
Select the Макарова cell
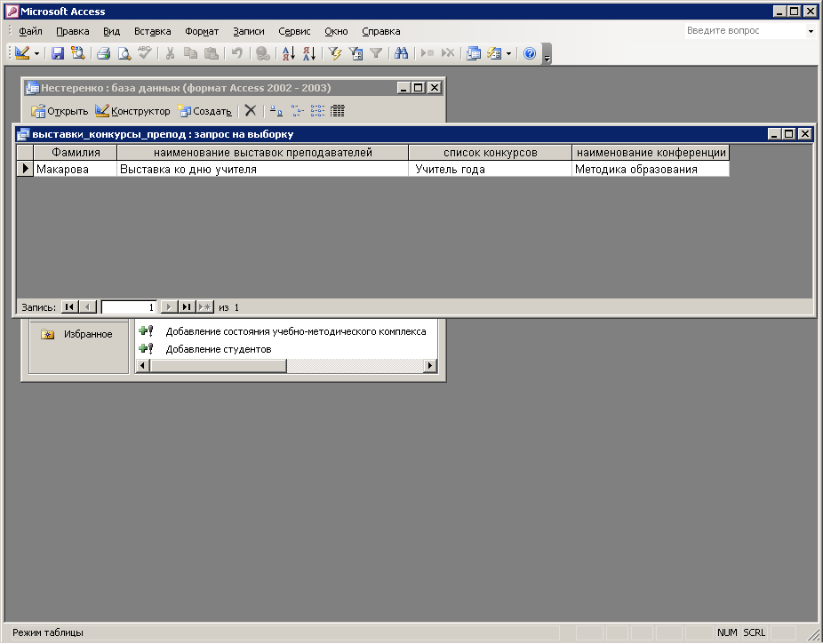pos(75,169)
